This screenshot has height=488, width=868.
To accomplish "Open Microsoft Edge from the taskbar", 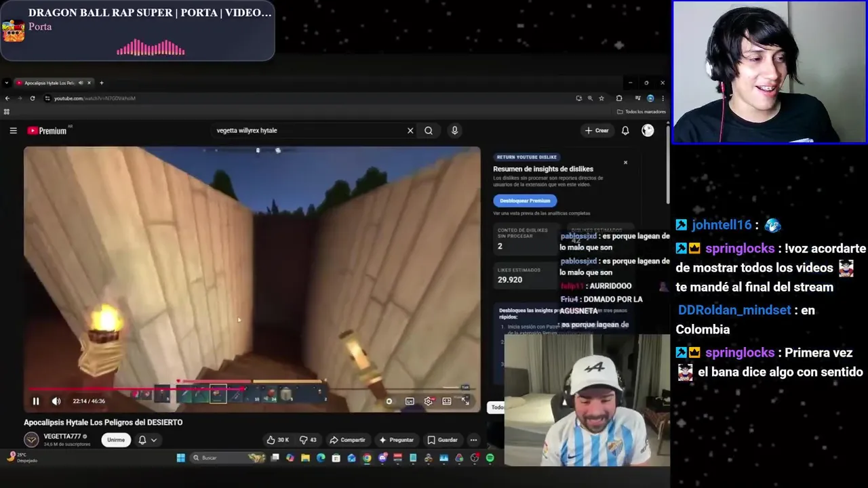I will 321,458.
